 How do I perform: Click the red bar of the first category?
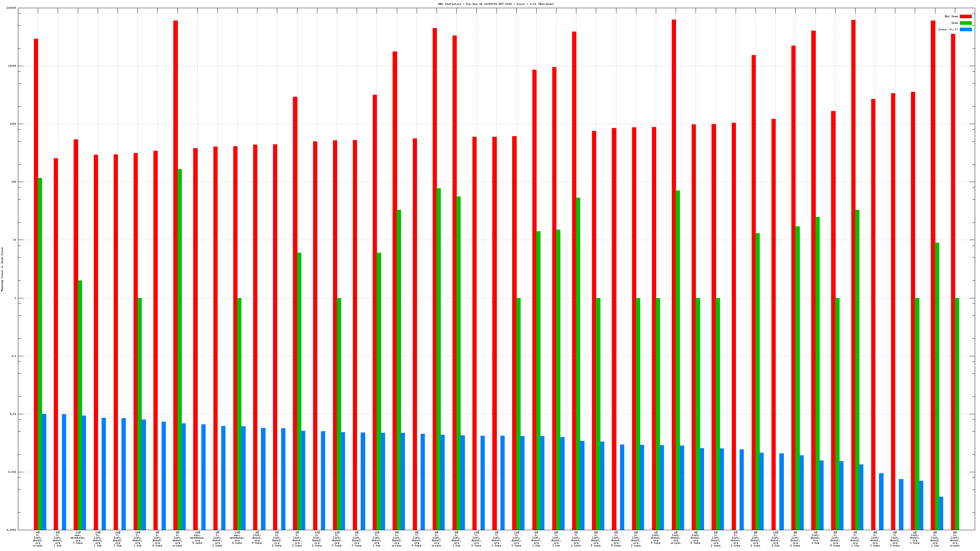[x=36, y=266]
